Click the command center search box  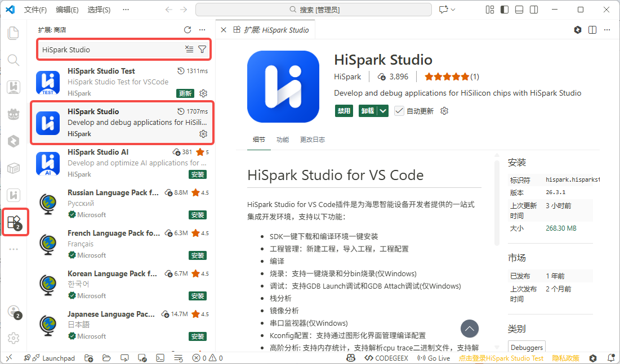[x=314, y=10]
